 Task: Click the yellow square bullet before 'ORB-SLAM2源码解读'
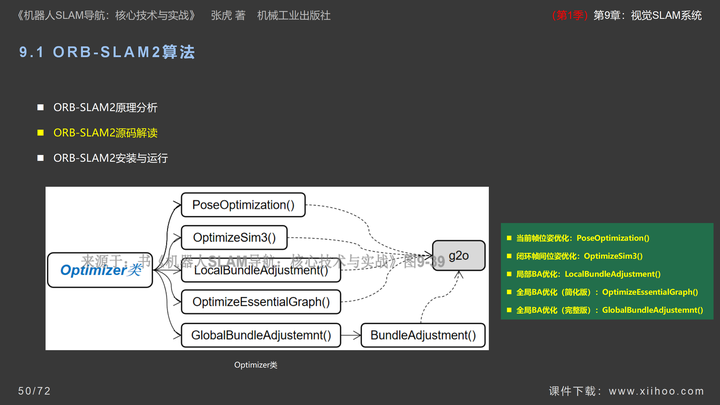pos(40,133)
